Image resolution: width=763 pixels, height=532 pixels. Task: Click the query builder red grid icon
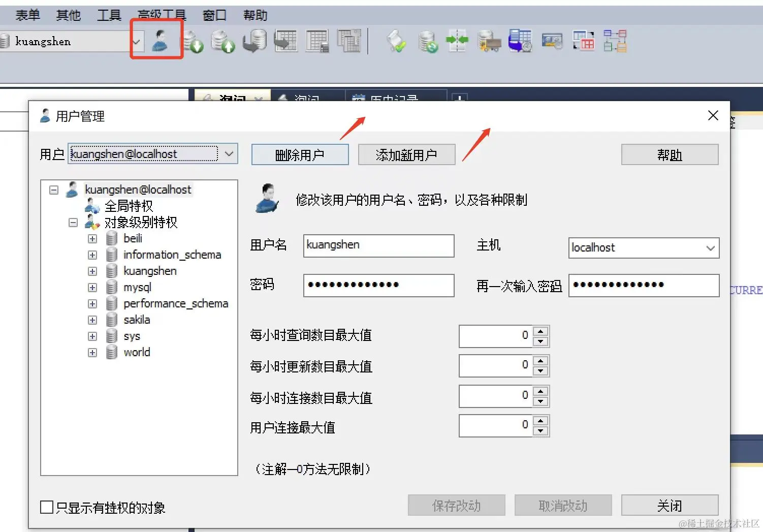pyautogui.click(x=583, y=41)
